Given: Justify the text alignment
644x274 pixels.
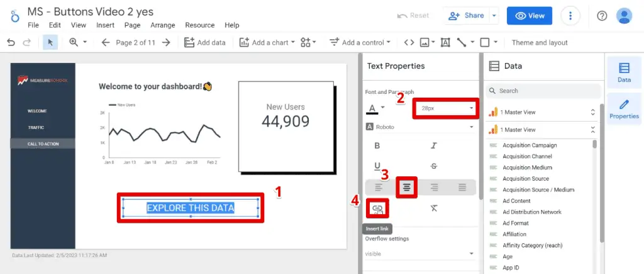Looking at the screenshot, I should tap(462, 187).
